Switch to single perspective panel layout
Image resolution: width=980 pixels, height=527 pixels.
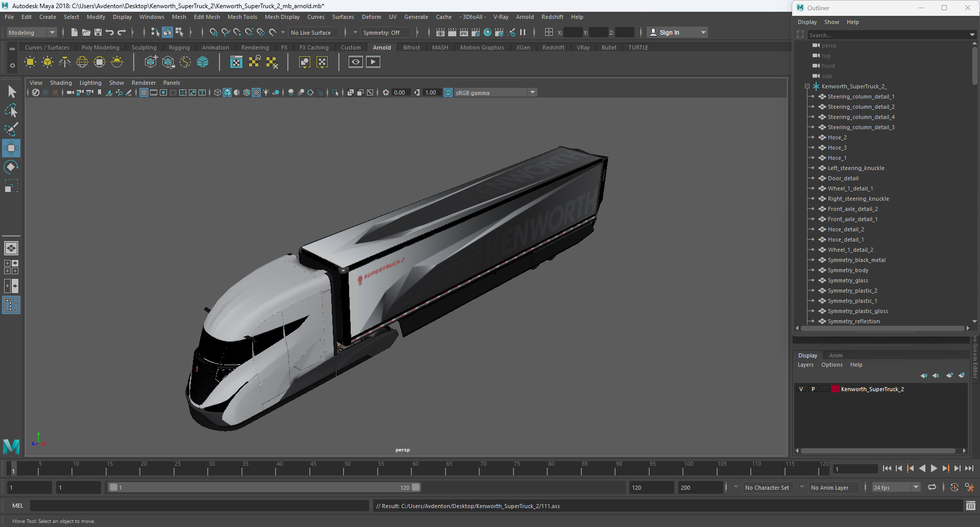tap(11, 248)
